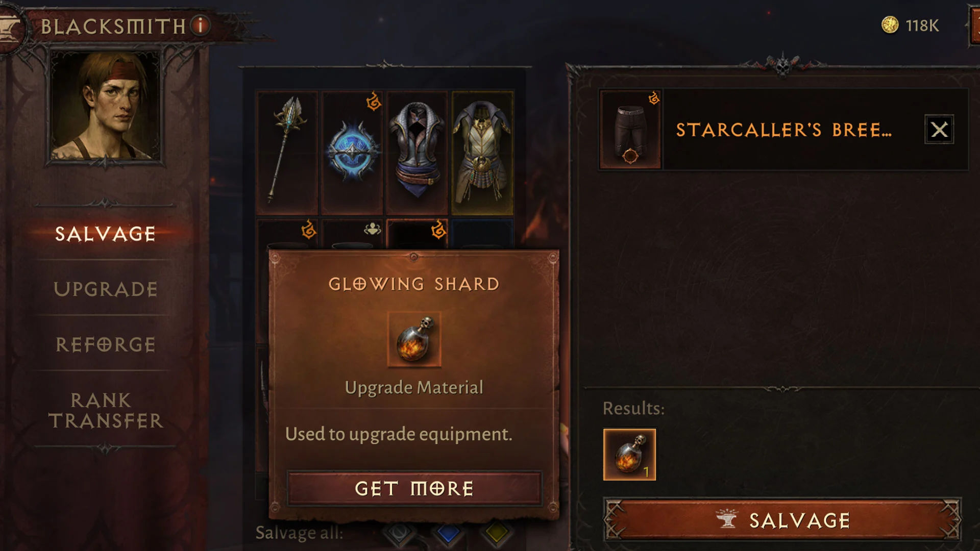Open the Rank Transfer tab

105,410
